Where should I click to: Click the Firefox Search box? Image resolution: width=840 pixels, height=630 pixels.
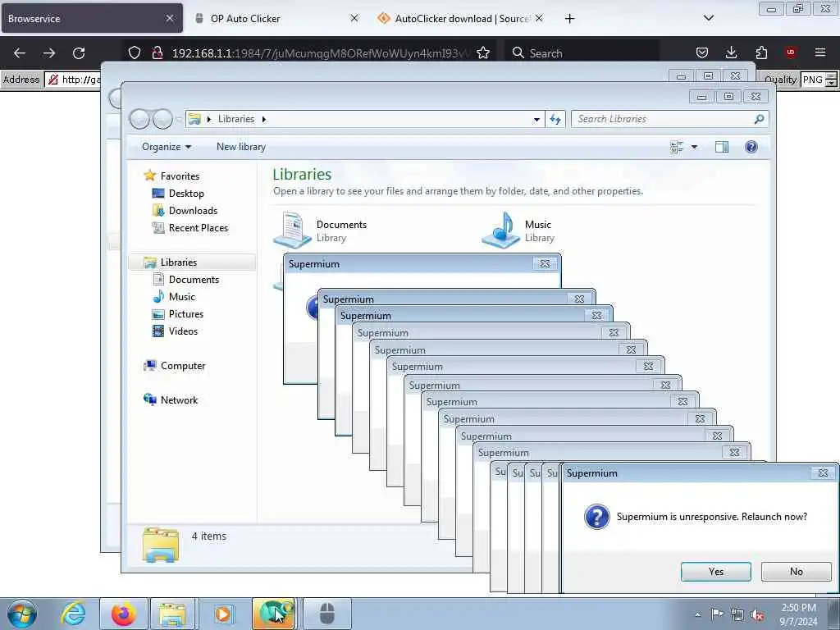pos(582,52)
